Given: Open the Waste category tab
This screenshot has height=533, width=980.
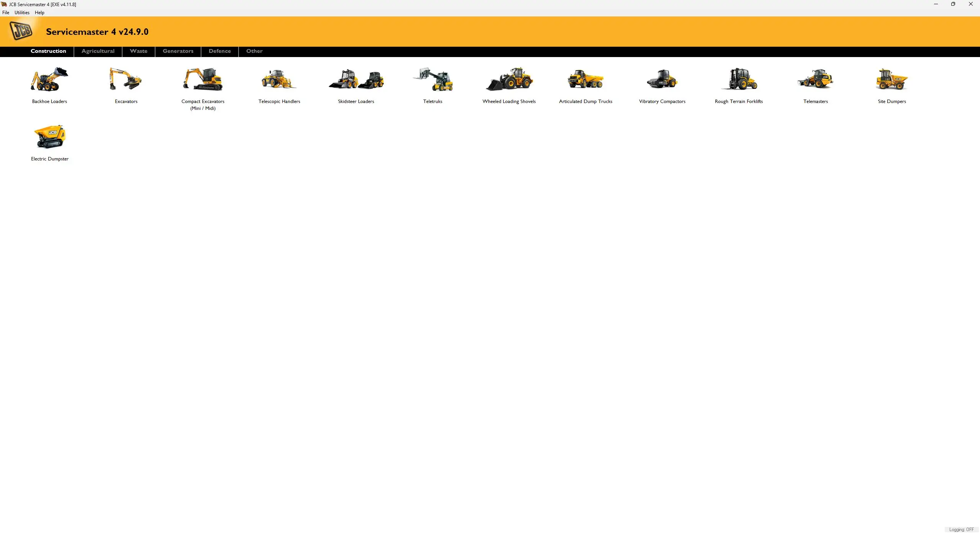Looking at the screenshot, I should pyautogui.click(x=139, y=51).
